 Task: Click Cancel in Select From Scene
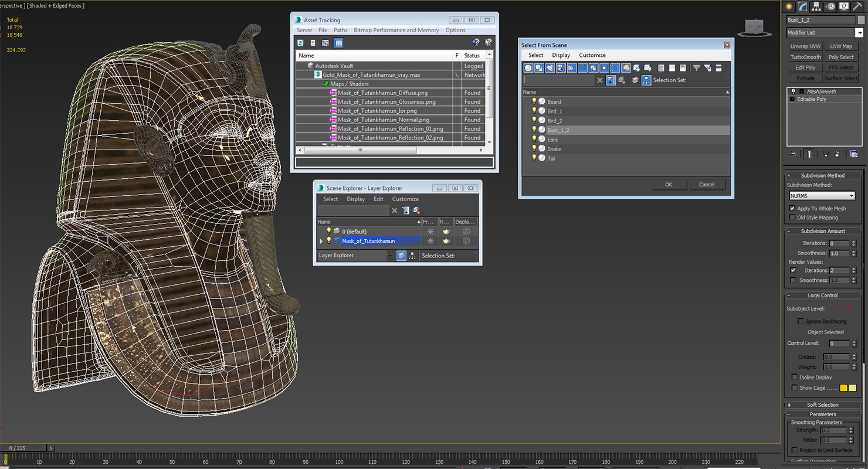pyautogui.click(x=707, y=184)
